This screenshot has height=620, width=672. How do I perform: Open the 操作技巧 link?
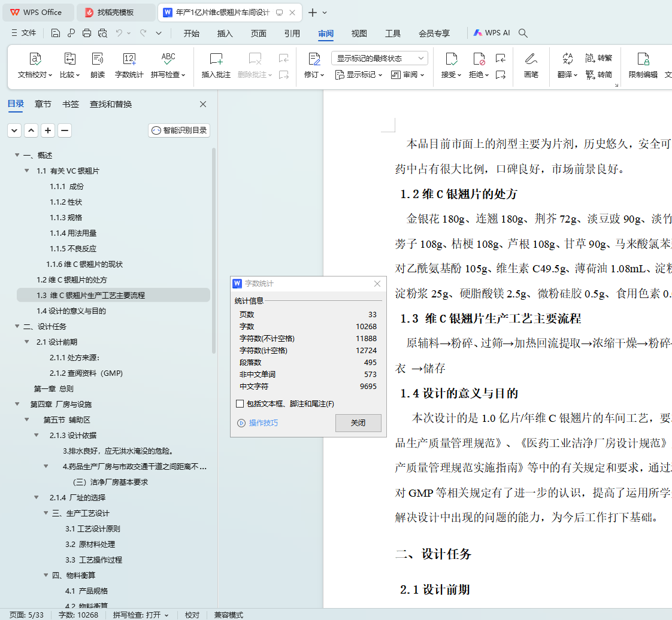[x=258, y=423]
